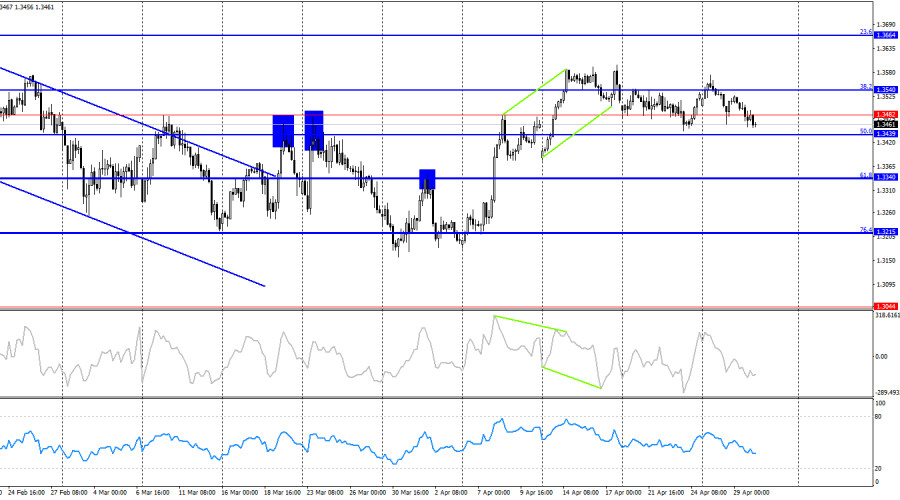
Task: Click the 24 Apr 08:00 date label
Action: coord(708,493)
